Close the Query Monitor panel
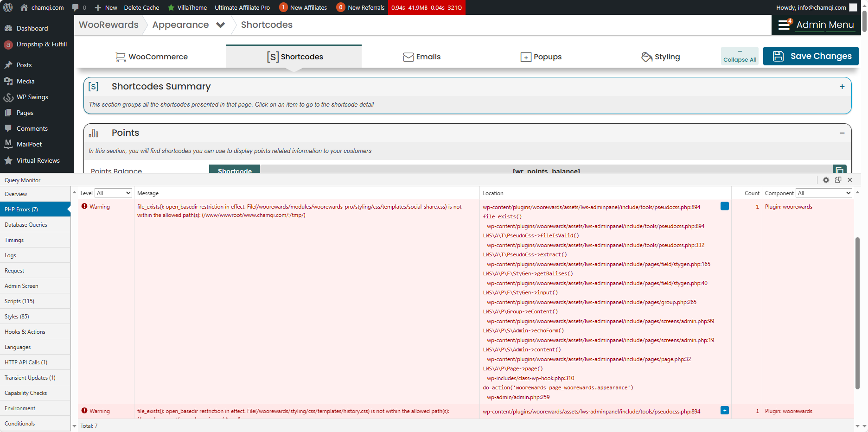The height and width of the screenshot is (432, 868). 850,180
